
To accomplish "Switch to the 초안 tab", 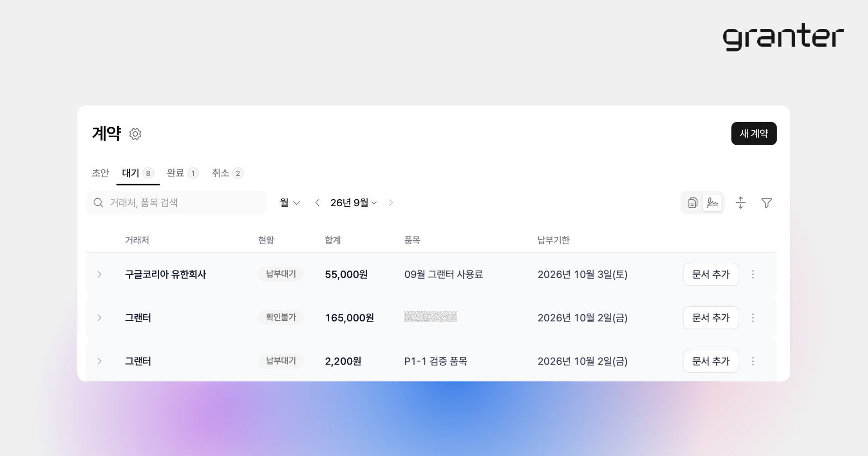I will [100, 173].
